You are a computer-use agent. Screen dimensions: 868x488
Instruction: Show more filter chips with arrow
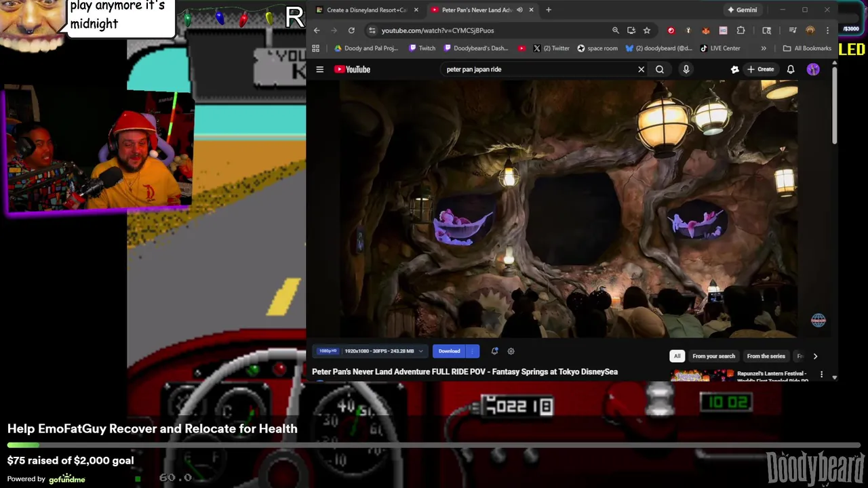click(x=815, y=356)
